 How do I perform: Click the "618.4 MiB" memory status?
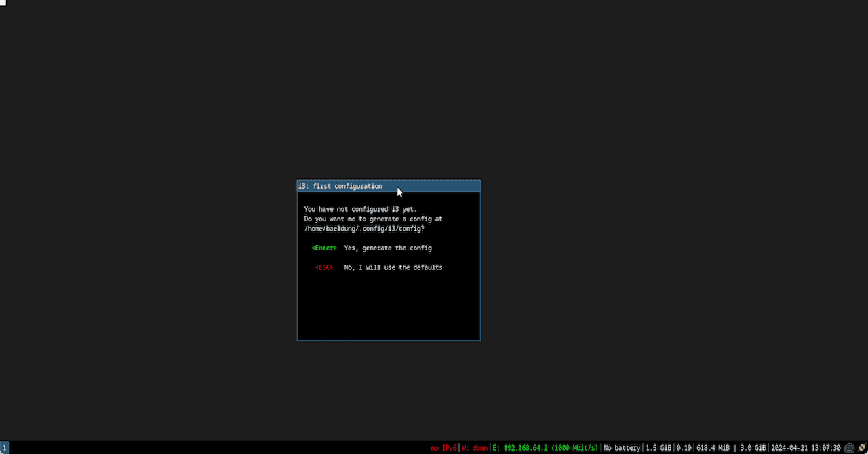point(713,448)
